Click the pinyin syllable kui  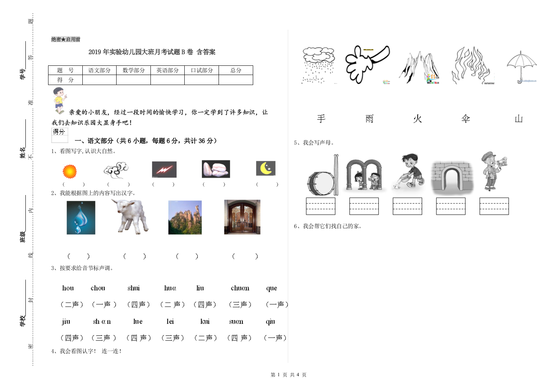[205, 321]
